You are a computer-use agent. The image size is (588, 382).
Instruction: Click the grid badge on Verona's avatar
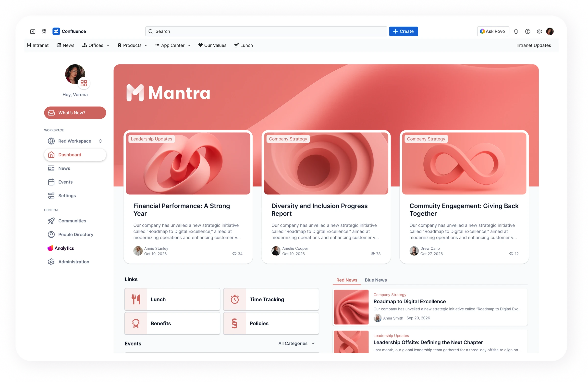pyautogui.click(x=84, y=83)
